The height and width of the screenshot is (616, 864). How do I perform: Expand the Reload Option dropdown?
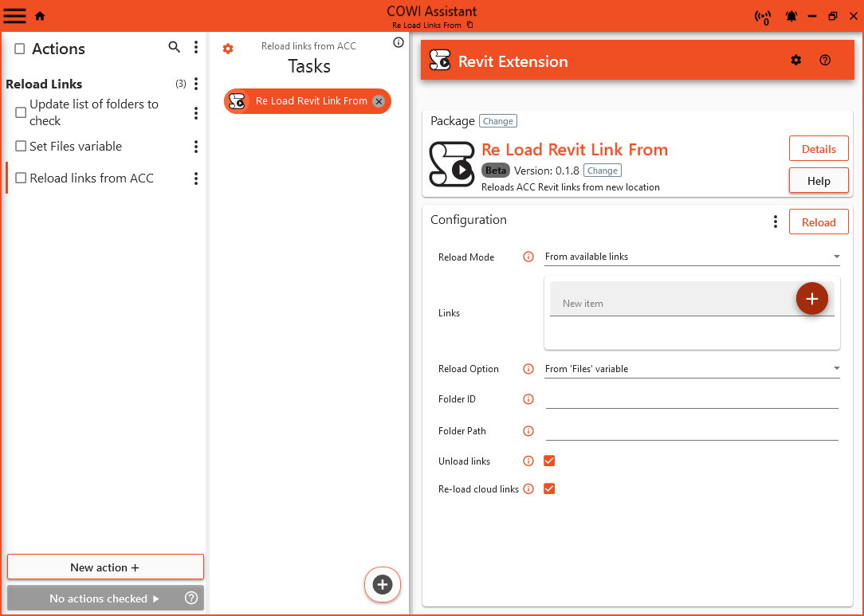pyautogui.click(x=691, y=369)
